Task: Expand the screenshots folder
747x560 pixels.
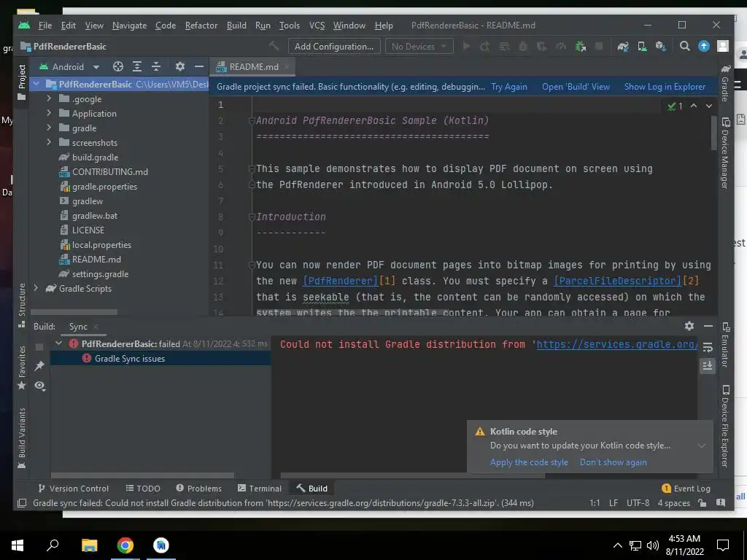Action: [x=49, y=142]
